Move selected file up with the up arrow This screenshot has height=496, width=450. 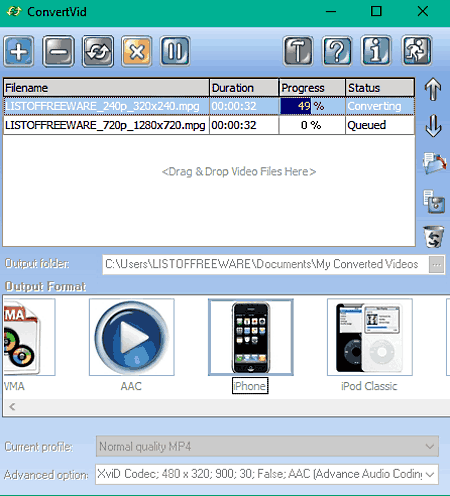pyautogui.click(x=433, y=89)
